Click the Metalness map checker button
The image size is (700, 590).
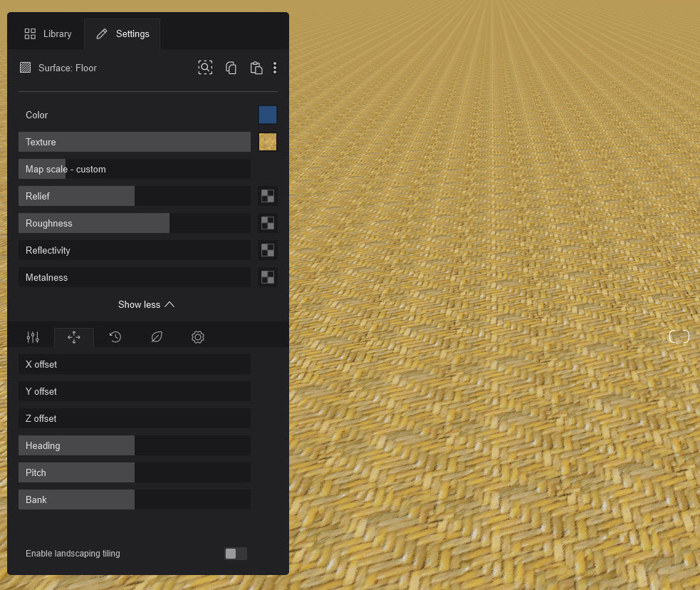[268, 277]
